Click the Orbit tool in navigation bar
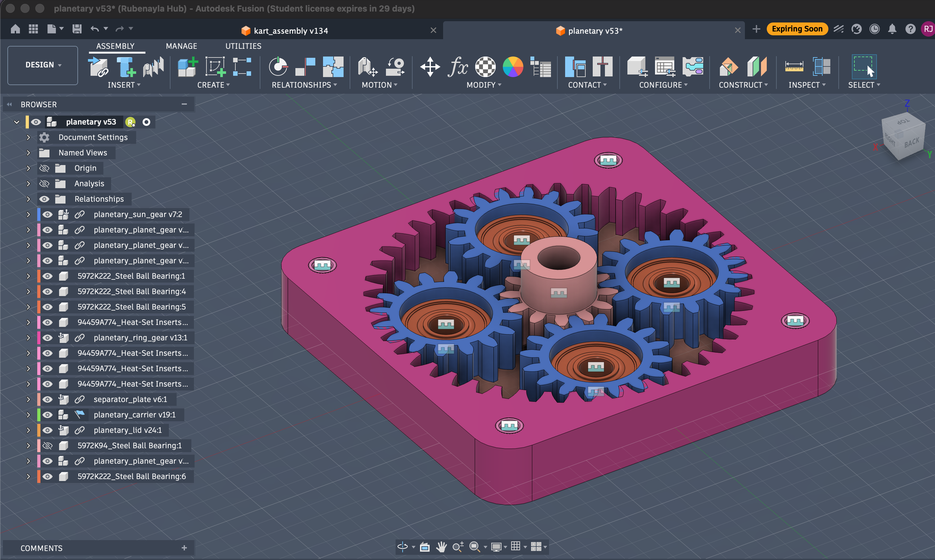935x560 pixels. 403,547
